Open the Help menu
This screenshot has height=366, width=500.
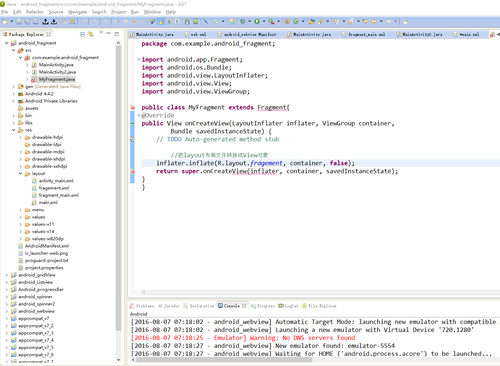(171, 12)
